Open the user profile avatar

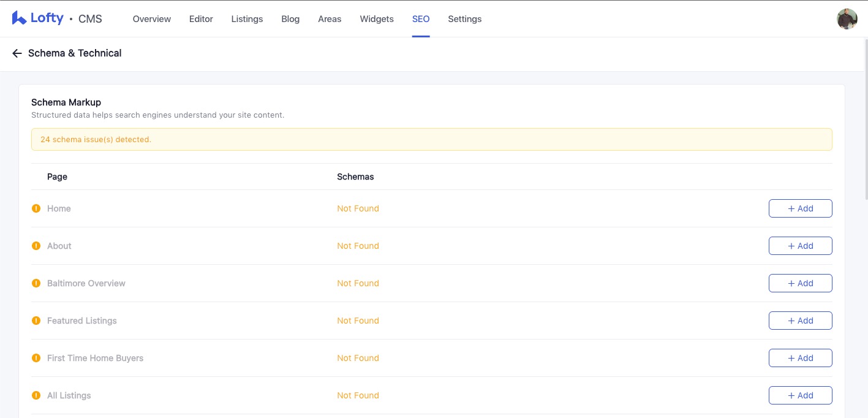[847, 19]
